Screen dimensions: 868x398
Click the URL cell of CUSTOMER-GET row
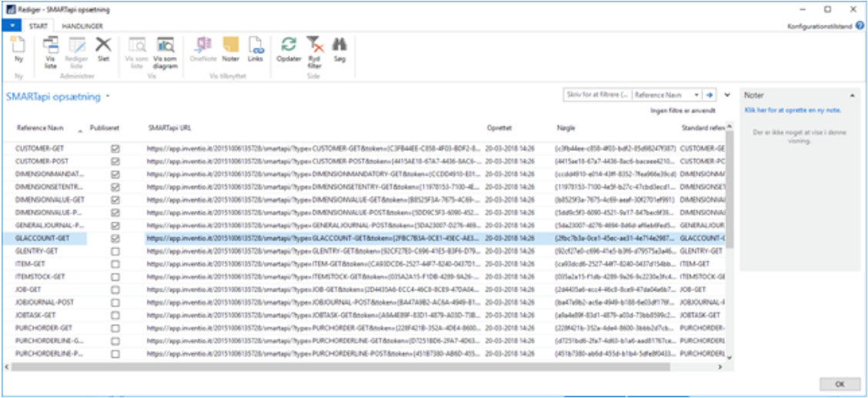312,149
